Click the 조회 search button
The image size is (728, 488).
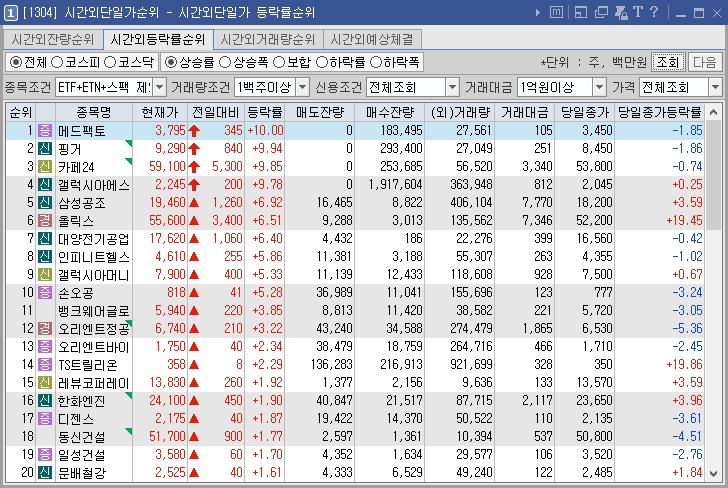tap(668, 62)
